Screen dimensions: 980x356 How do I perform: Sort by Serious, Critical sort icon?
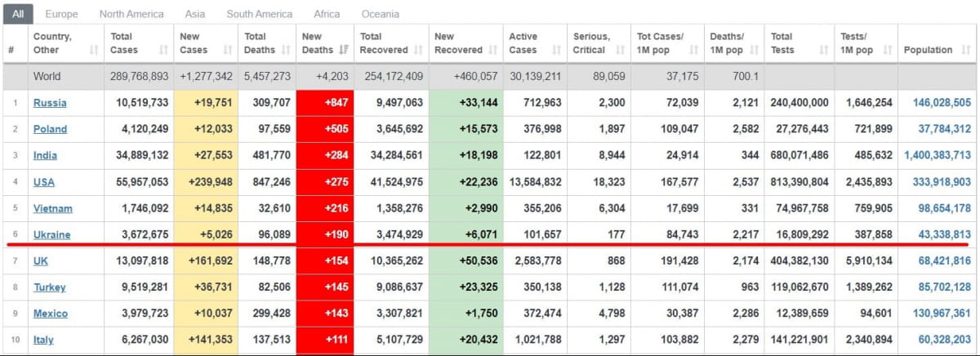point(621,51)
